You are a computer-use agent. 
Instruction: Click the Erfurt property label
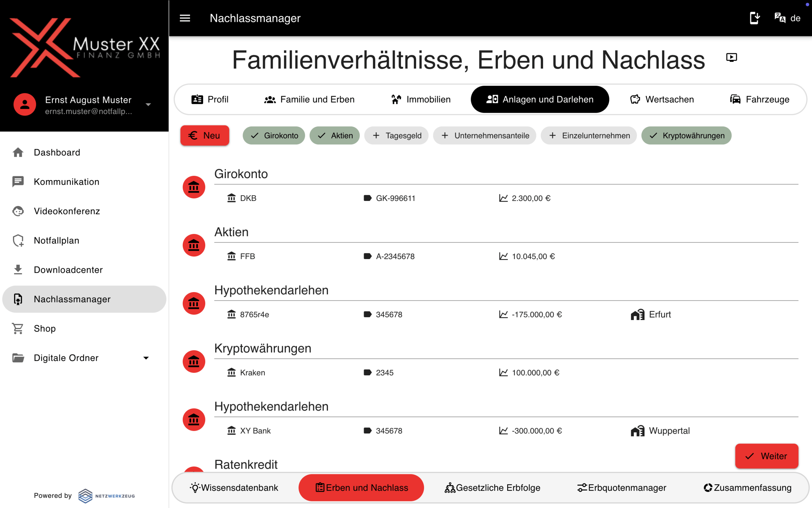coord(660,314)
